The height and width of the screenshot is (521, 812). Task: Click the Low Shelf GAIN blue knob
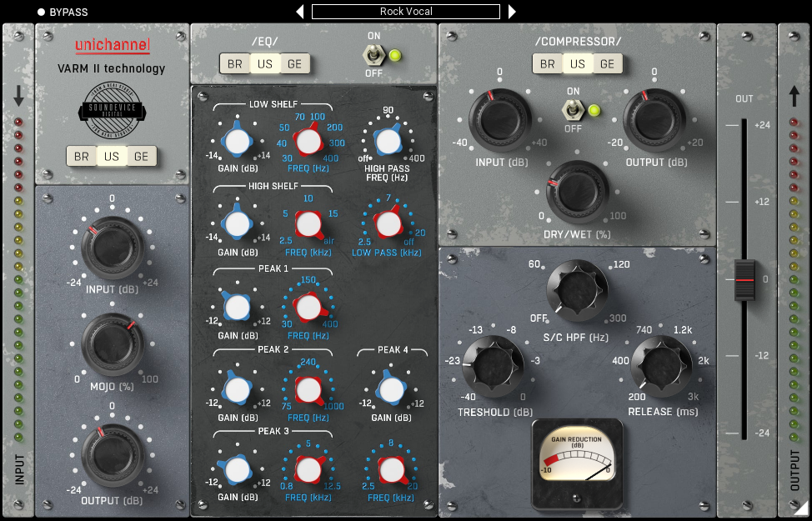click(238, 142)
